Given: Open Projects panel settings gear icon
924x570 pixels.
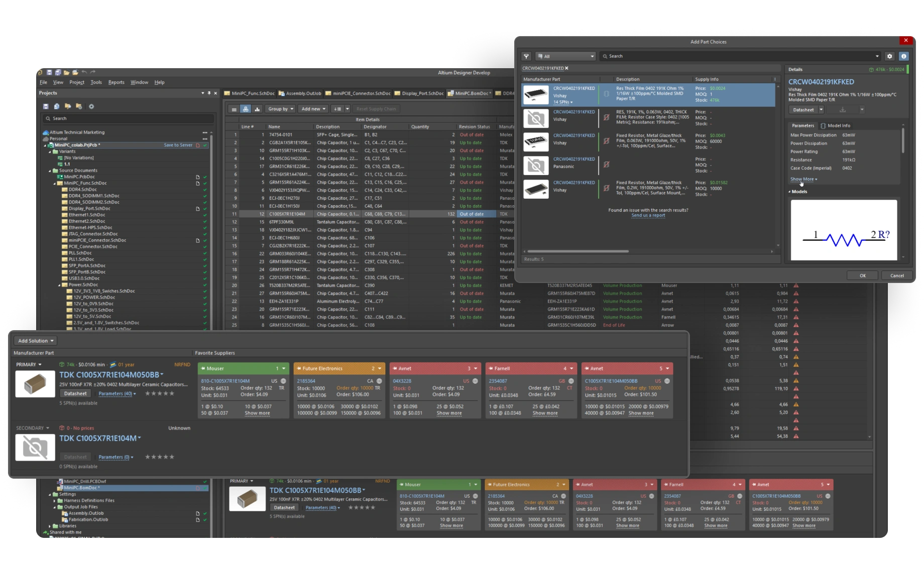Looking at the screenshot, I should [91, 106].
